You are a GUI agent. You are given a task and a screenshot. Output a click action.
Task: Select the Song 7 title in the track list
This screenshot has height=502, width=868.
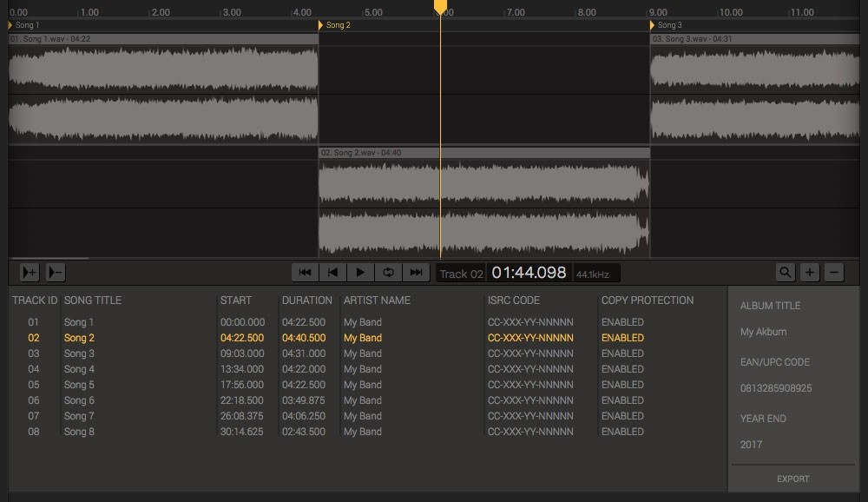79,415
